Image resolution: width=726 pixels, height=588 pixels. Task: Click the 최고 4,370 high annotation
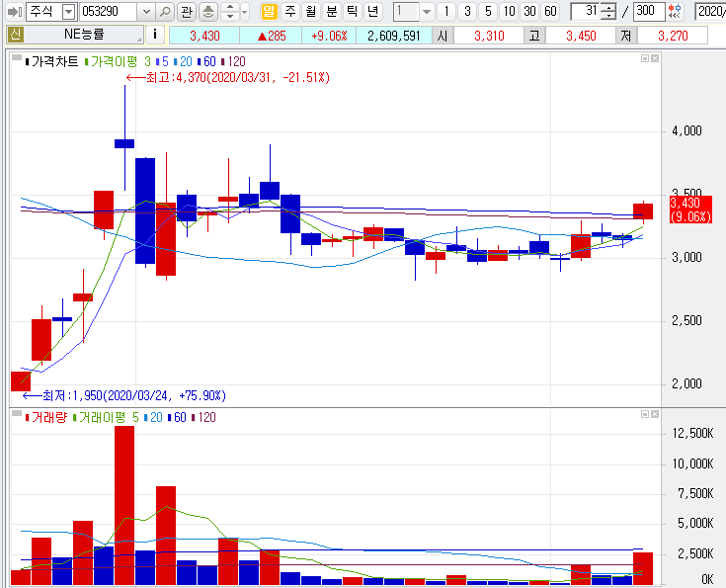click(x=228, y=77)
